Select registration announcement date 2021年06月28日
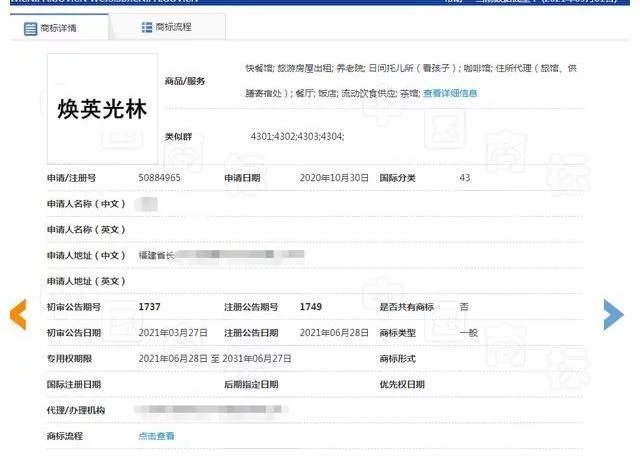This screenshot has width=640, height=471. click(x=334, y=333)
